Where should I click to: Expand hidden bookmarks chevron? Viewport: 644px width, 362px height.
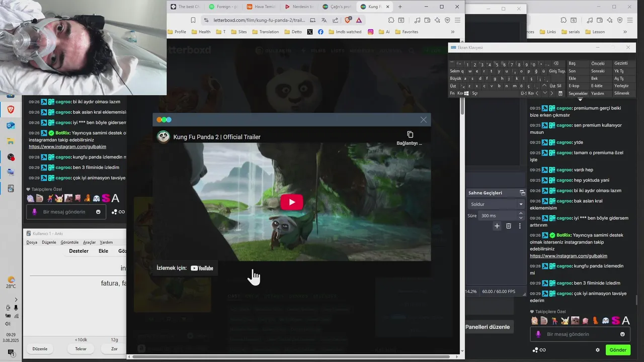coord(452,32)
